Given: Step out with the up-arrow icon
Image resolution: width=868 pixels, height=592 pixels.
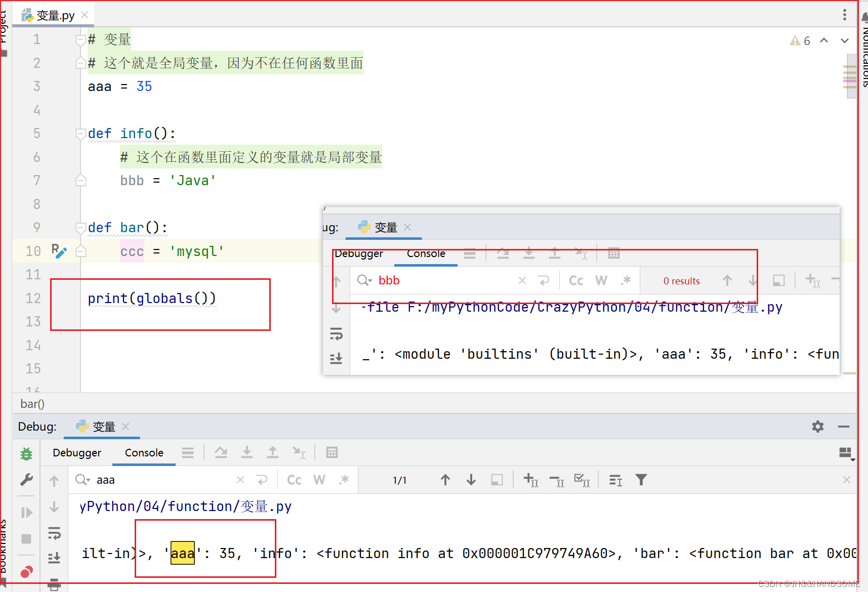Looking at the screenshot, I should pyautogui.click(x=273, y=452).
